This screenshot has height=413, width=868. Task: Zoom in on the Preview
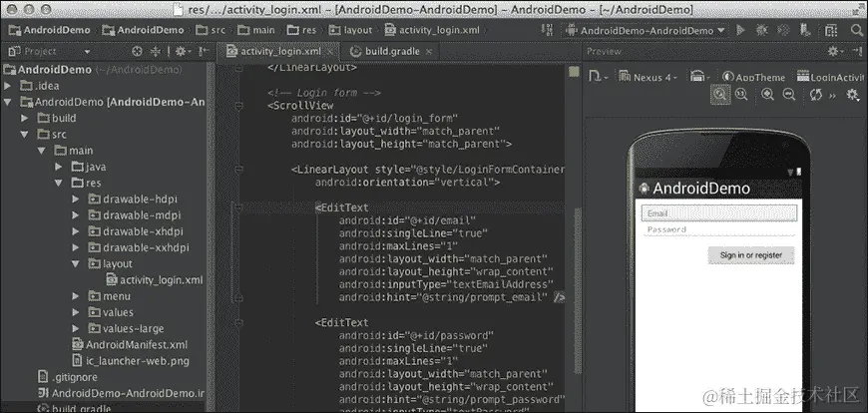767,95
